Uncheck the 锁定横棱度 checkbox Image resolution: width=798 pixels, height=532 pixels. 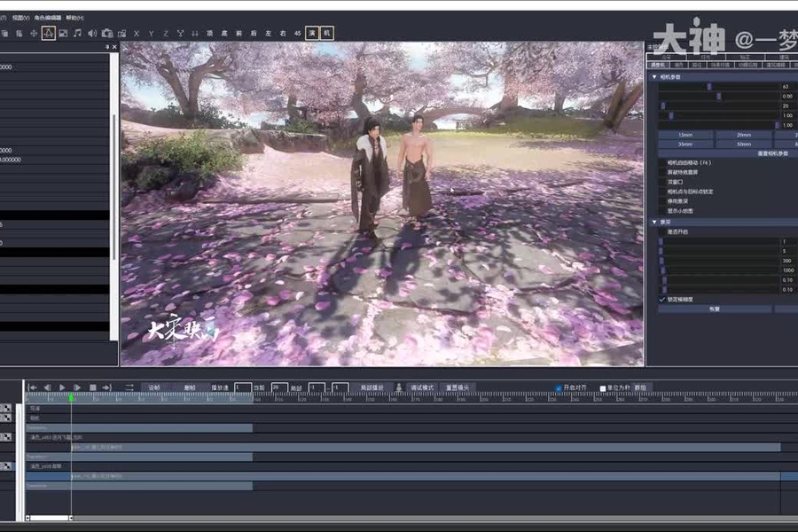(x=662, y=300)
